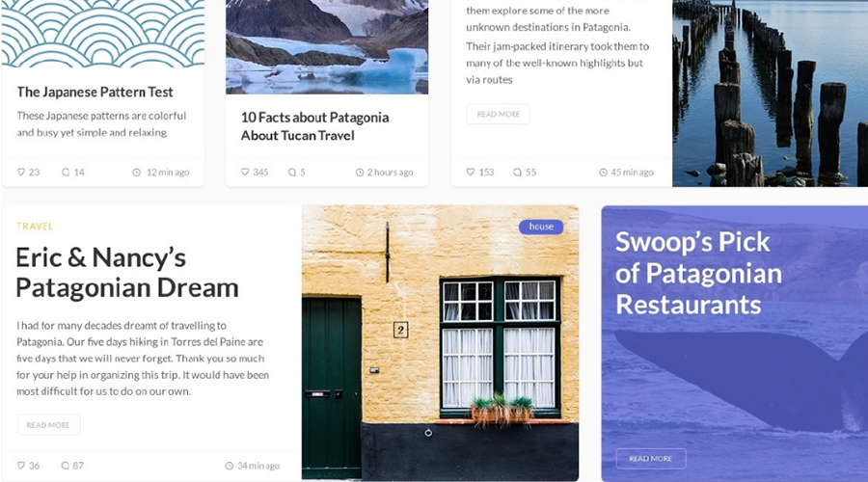Click clock icon beside 2 hours ago

[x=360, y=173]
